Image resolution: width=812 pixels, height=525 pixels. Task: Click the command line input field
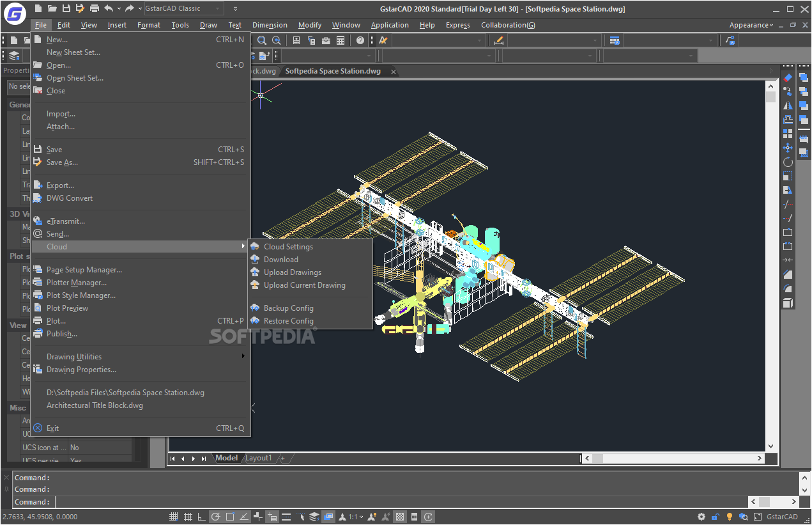[x=400, y=502]
